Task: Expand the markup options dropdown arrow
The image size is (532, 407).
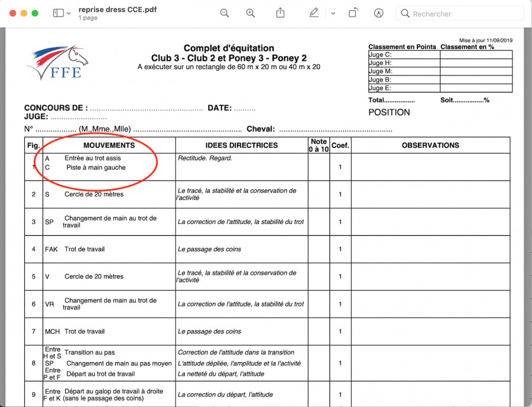Action: (x=333, y=14)
